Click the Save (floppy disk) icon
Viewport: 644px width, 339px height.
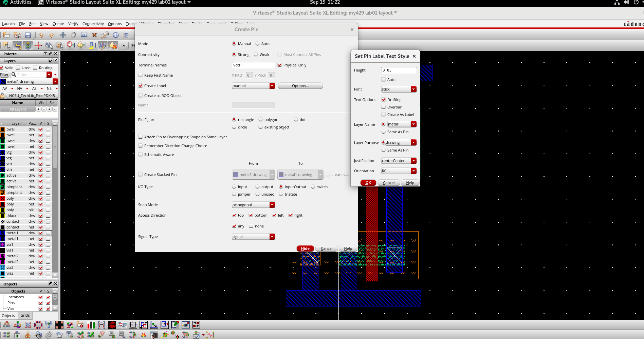click(x=28, y=35)
